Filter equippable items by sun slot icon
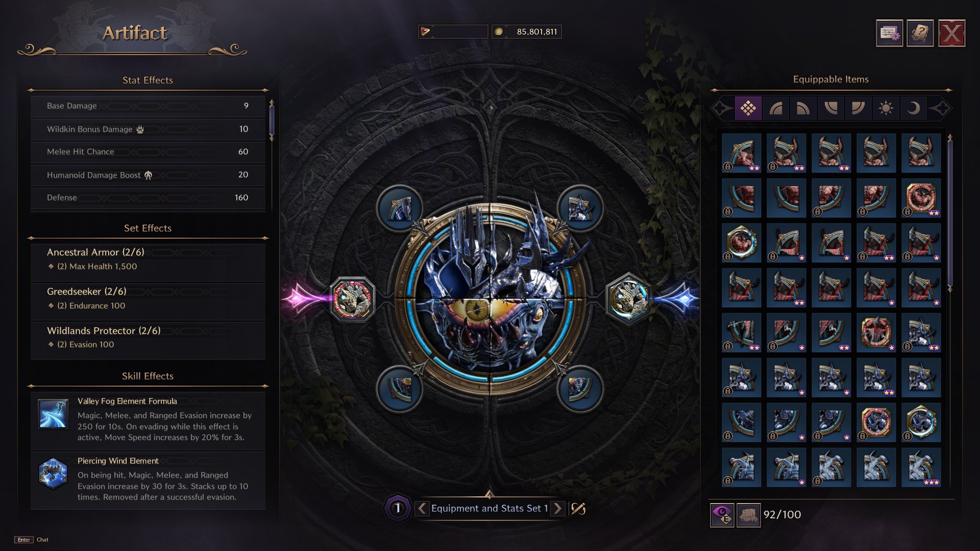This screenshot has height=551, width=980. [886, 108]
